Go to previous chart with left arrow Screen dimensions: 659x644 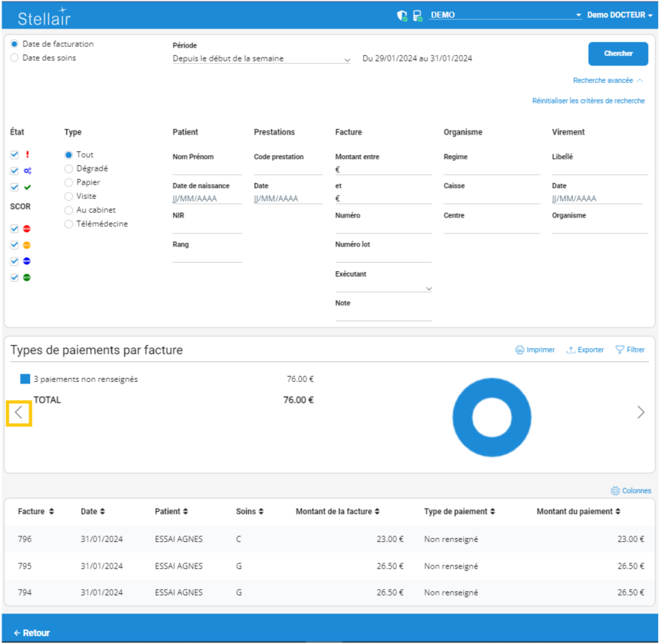click(19, 413)
